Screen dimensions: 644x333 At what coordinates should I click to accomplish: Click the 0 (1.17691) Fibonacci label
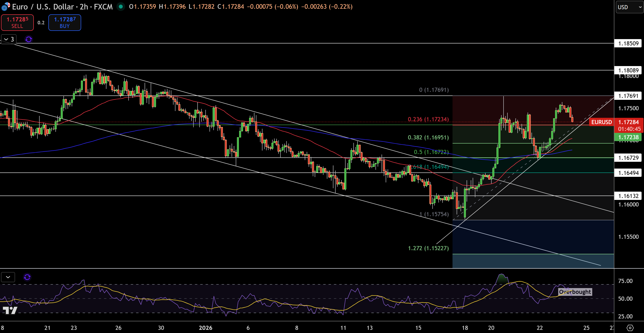(434, 90)
